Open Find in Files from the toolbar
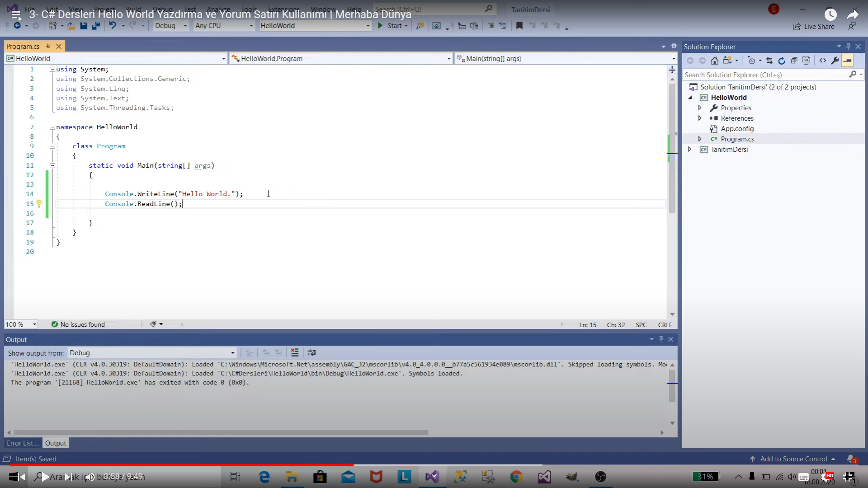 (420, 26)
